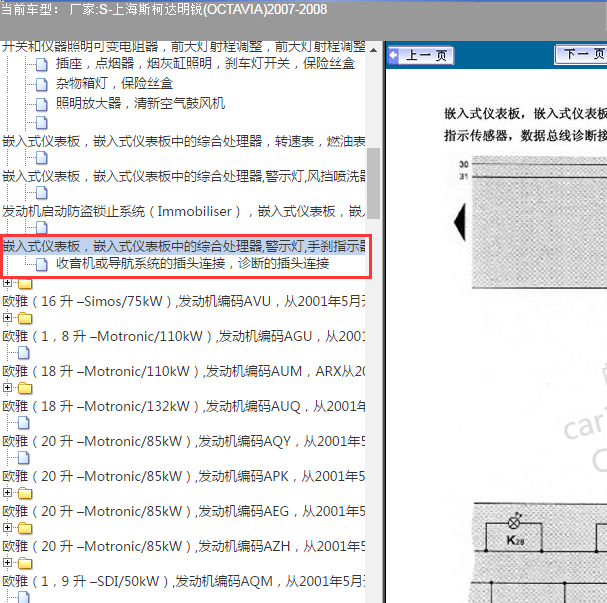Expand plus node between APK and AEG rows

coord(7,492)
